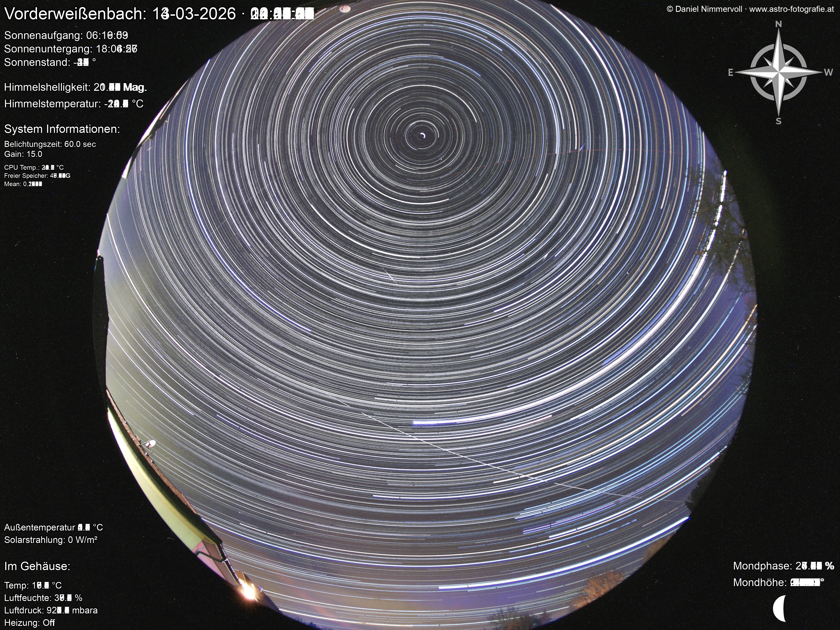The width and height of the screenshot is (840, 630).
Task: Click the Vorderweißenbach date title
Action: (x=159, y=14)
